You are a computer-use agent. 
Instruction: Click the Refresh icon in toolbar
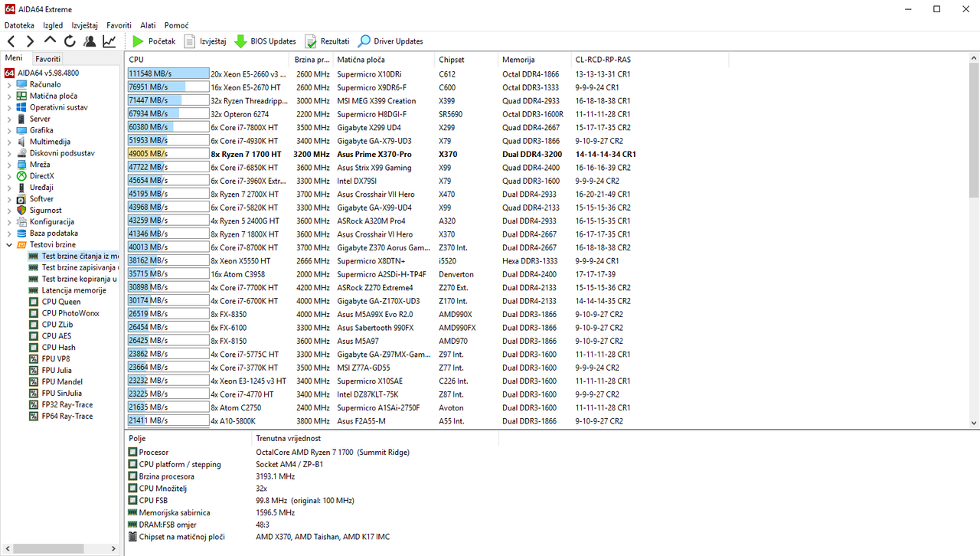point(70,41)
